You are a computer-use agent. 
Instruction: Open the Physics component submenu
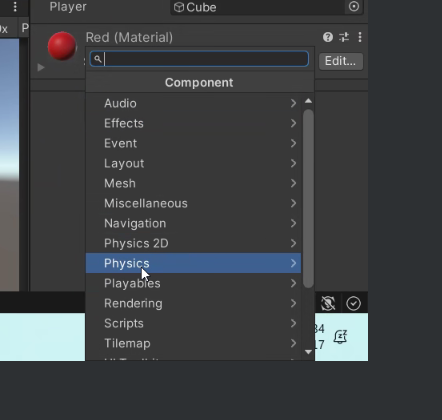pos(193,263)
